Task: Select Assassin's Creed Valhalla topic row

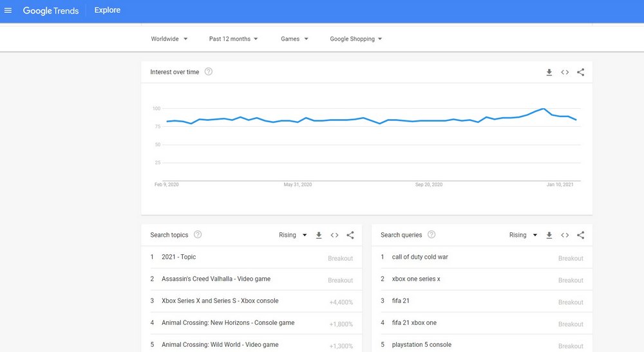Action: tap(251, 279)
